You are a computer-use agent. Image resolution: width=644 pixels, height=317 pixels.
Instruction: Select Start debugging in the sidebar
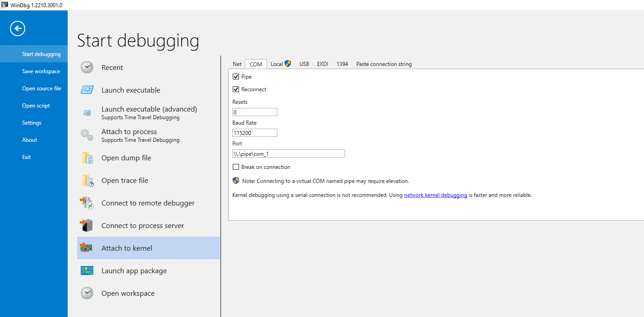pos(34,54)
